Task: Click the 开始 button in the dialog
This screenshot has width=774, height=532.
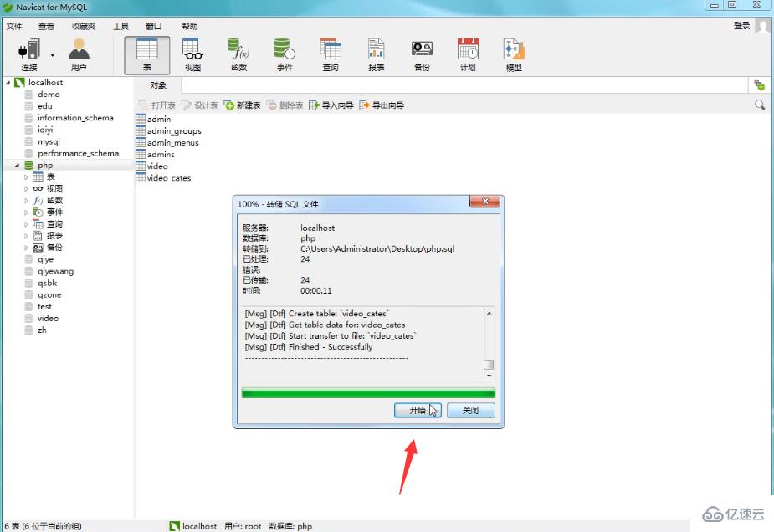Action: (418, 410)
